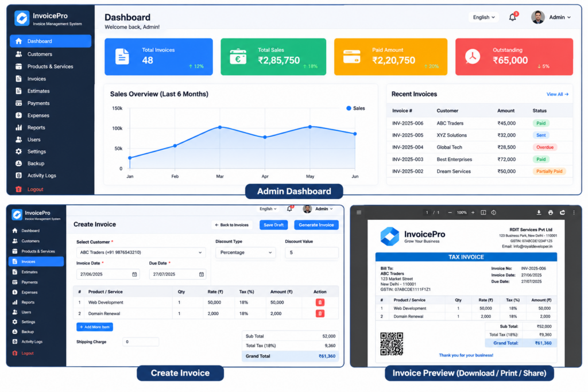Click the Shipping Charge input field
Screen dimensions: 588x392
click(x=141, y=342)
